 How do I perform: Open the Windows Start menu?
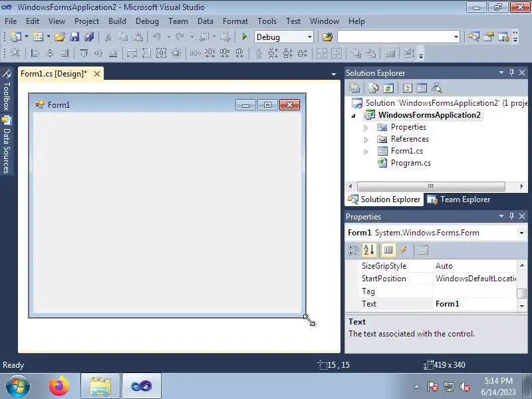point(17,386)
